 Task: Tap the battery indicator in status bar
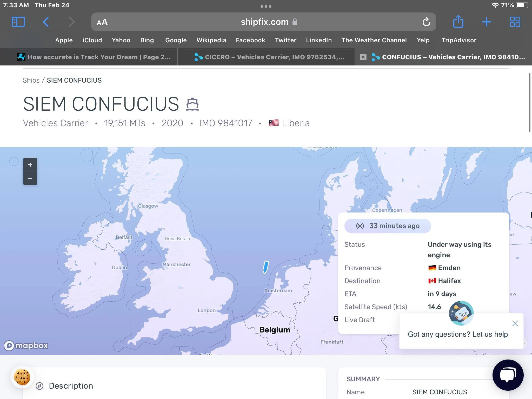pos(522,5)
